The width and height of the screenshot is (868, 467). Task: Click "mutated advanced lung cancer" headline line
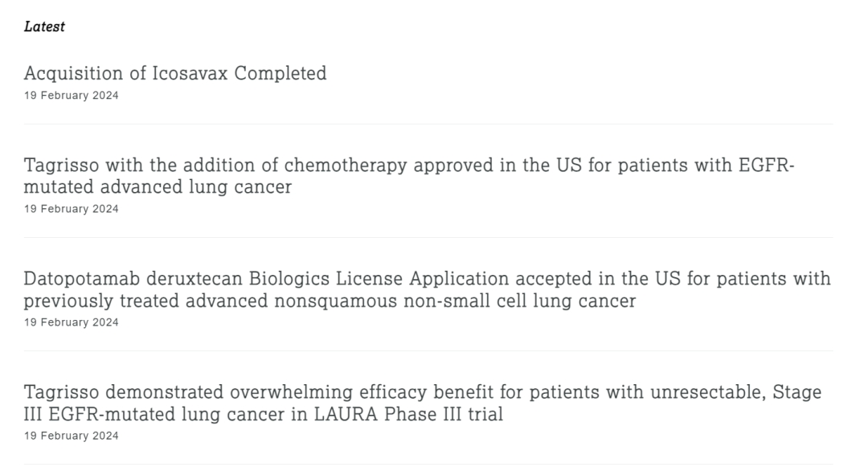pyautogui.click(x=158, y=187)
